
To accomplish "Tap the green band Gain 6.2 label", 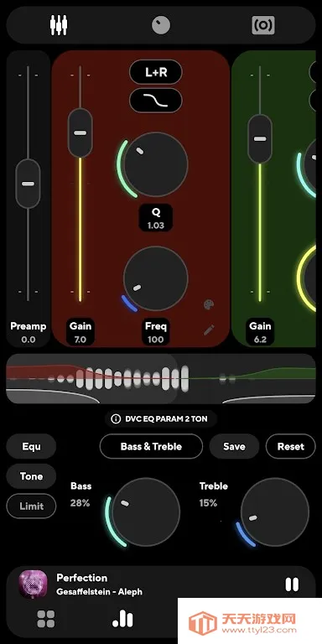I will click(x=260, y=331).
